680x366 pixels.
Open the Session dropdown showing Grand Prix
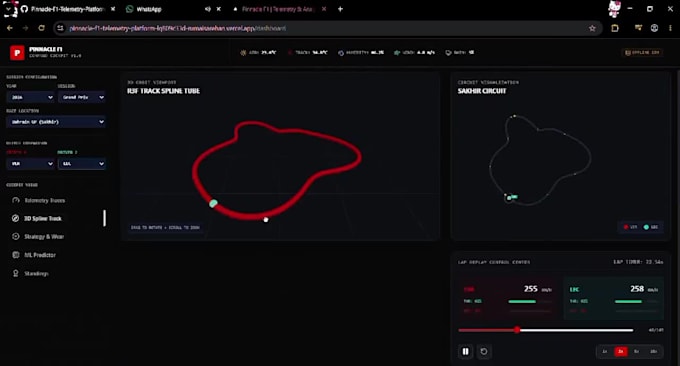point(82,97)
